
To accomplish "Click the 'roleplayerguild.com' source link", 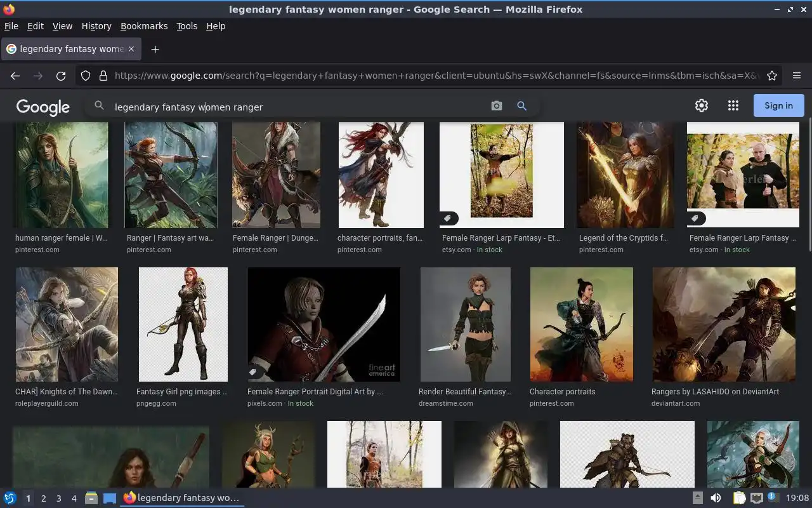I will [x=47, y=403].
